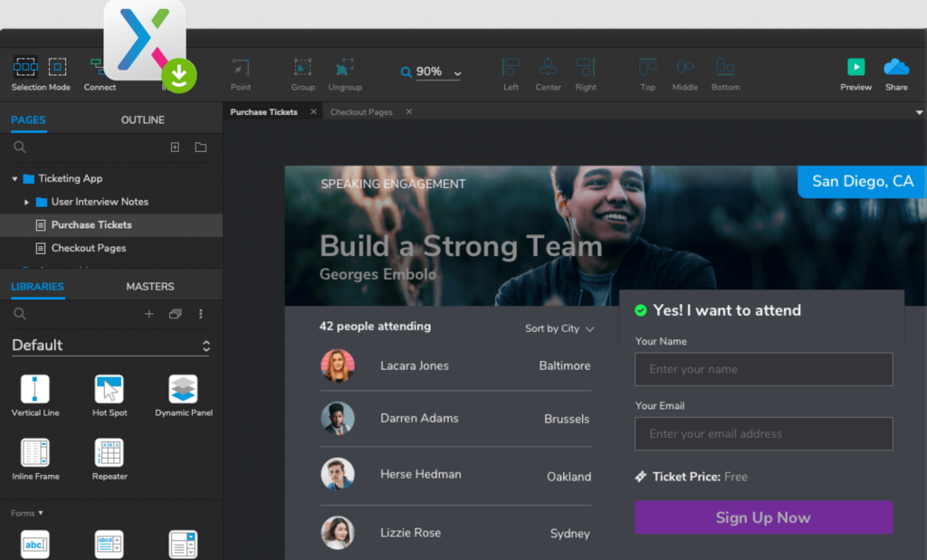Click the Sign Up Now button
Viewport: 927px width, 560px height.
(x=763, y=517)
